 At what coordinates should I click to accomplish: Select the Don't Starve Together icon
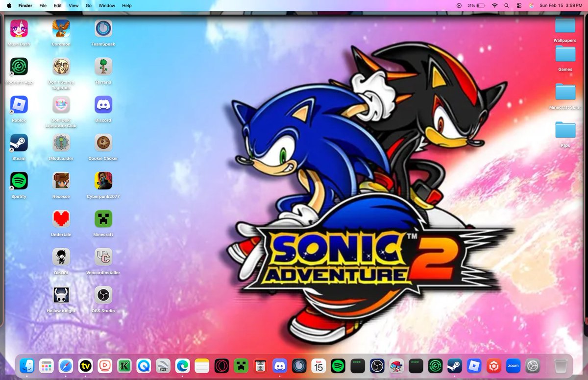click(61, 67)
